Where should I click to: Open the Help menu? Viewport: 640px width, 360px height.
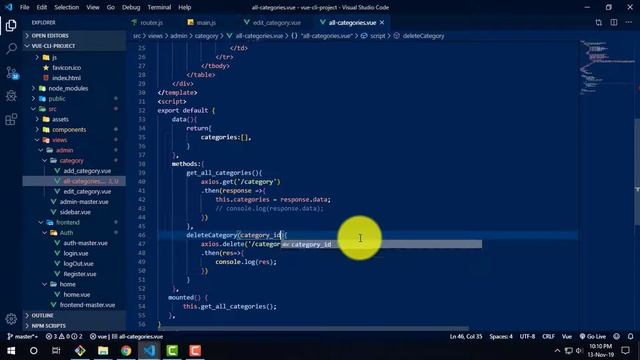[x=184, y=7]
